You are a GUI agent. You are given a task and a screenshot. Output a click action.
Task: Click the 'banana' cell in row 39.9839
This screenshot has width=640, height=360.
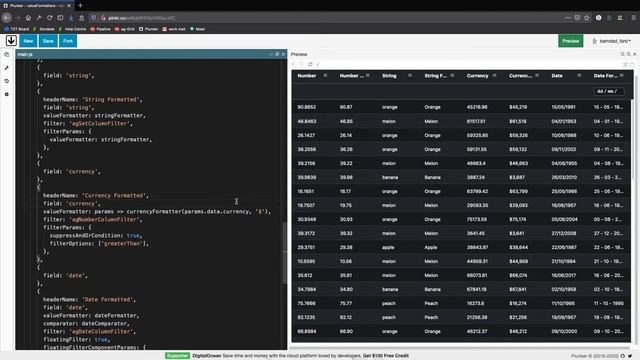click(x=390, y=178)
